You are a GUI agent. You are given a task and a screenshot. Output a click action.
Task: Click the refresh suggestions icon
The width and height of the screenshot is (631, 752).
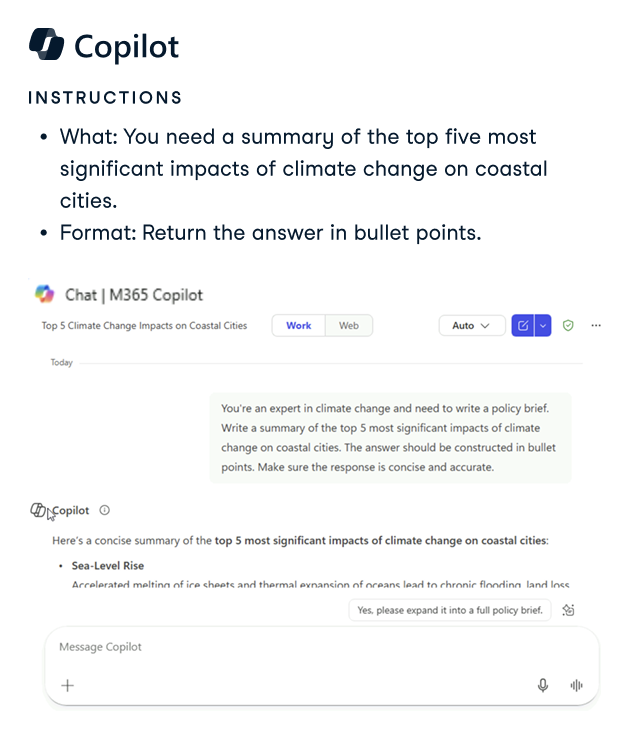point(569,610)
